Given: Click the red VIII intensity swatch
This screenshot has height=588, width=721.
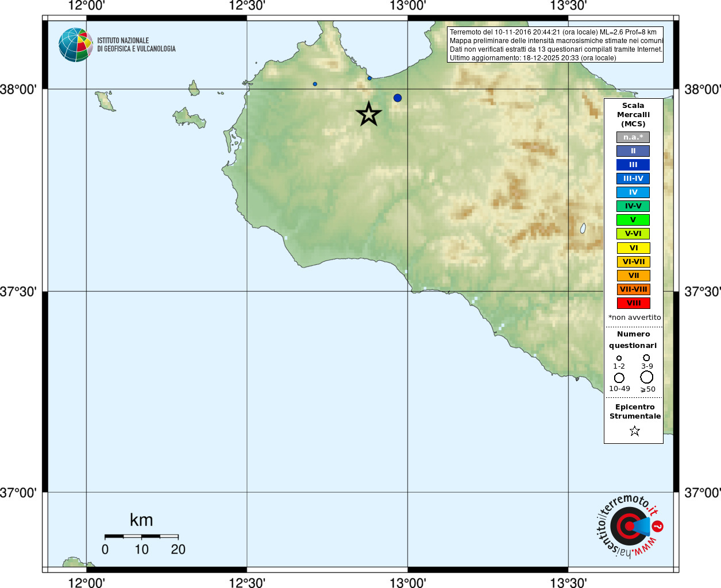Looking at the screenshot, I should pyautogui.click(x=634, y=303).
